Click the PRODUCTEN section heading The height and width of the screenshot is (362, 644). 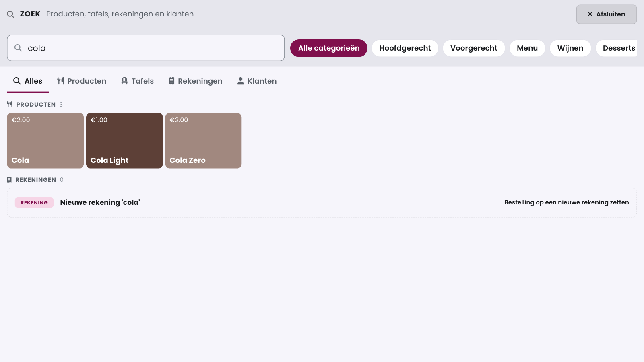(36, 105)
